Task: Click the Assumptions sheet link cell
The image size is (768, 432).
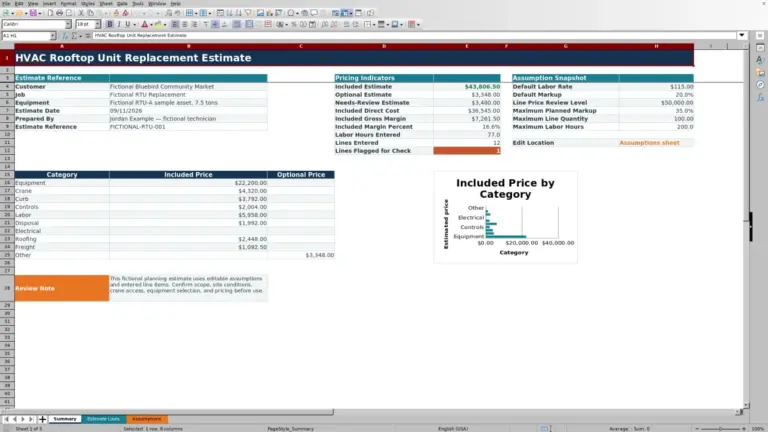Action: click(656, 143)
